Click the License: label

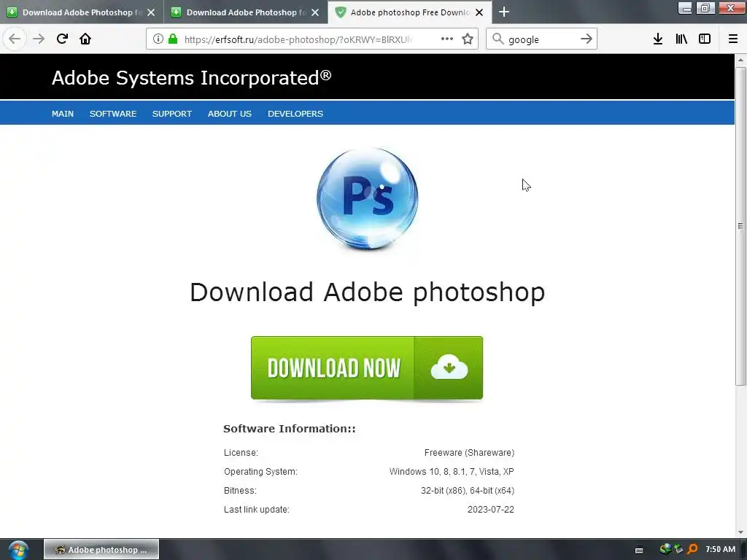click(241, 452)
